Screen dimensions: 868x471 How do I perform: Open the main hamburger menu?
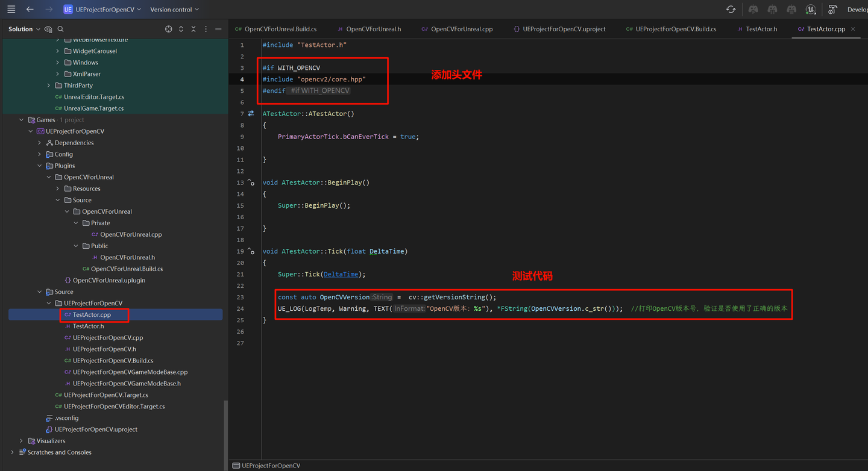11,10
